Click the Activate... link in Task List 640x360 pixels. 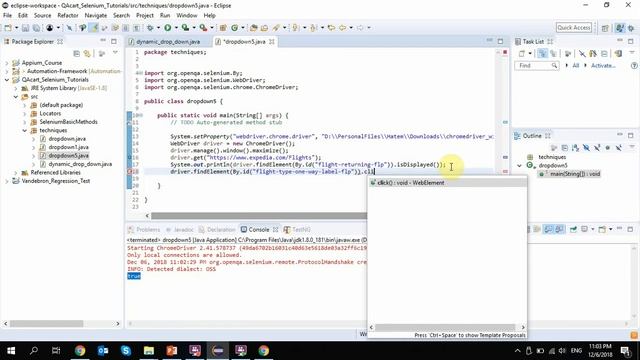[x=603, y=65]
